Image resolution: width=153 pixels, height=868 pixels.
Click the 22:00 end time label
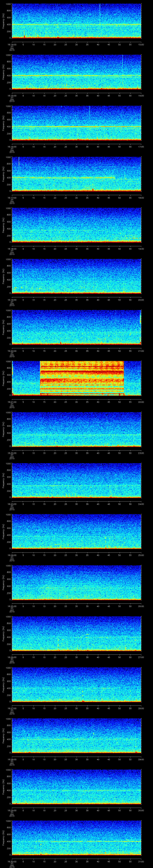(x=141, y=402)
